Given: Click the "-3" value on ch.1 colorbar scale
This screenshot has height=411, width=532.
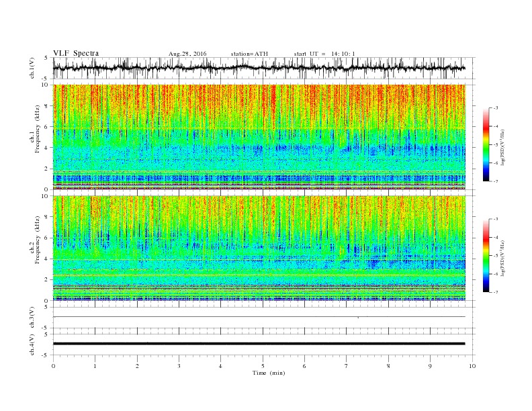Looking at the screenshot, I should pos(496,108).
